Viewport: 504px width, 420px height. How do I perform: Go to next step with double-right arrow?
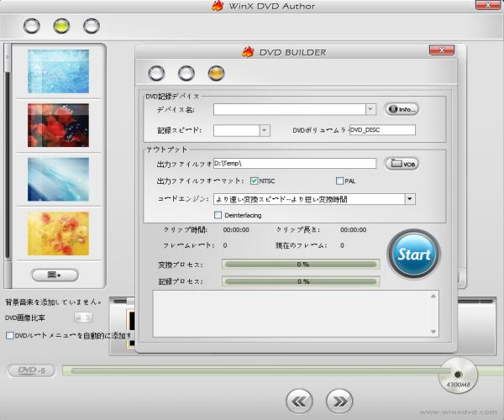[x=339, y=401]
